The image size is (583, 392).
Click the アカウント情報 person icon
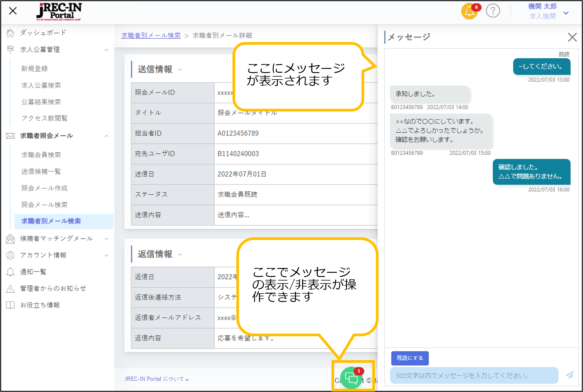click(10, 255)
